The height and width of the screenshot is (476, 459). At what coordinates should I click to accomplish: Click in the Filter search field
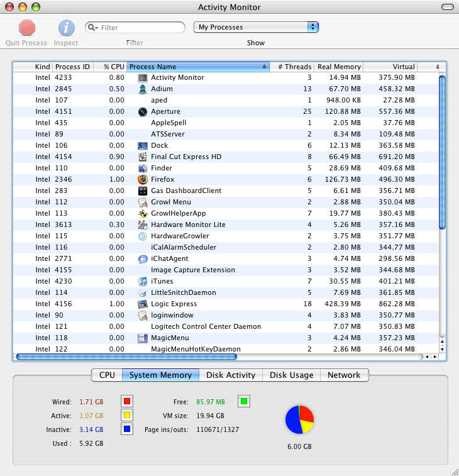pyautogui.click(x=135, y=28)
